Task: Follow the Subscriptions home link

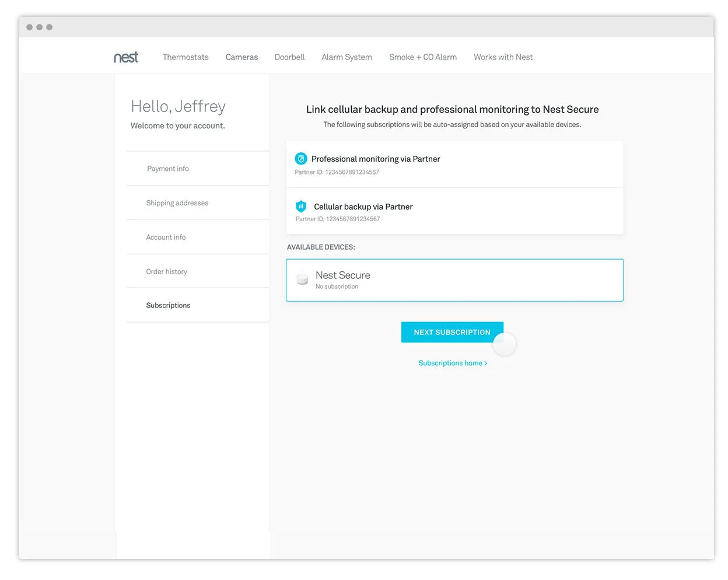Action: [453, 363]
